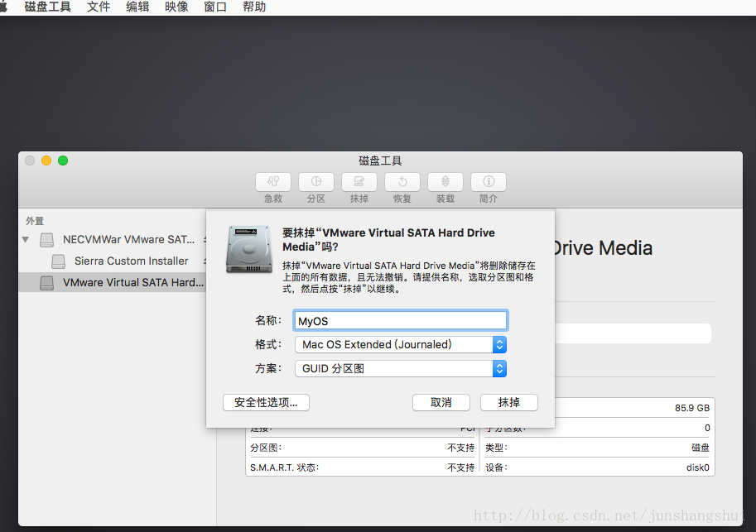
Task: Open the 格式 Mac OS Extended dropdown
Action: click(401, 344)
